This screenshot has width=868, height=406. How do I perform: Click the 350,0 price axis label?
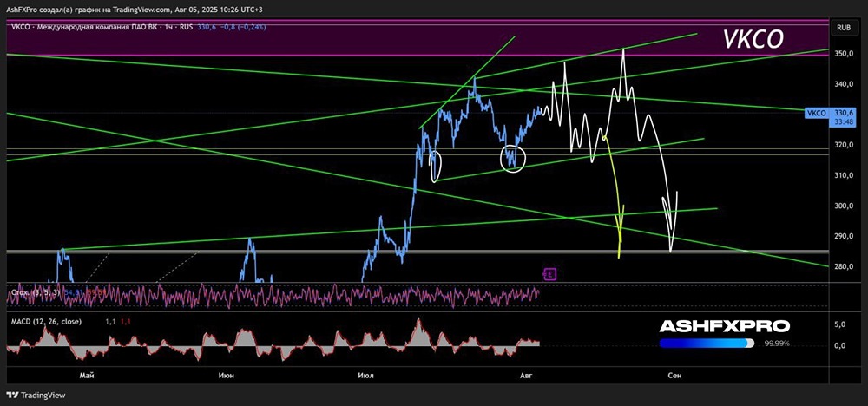[x=844, y=54]
